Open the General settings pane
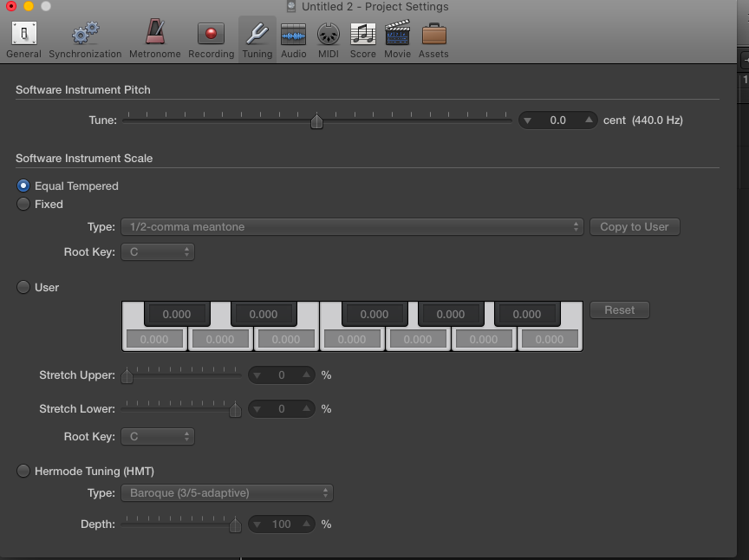749x560 pixels. point(23,40)
